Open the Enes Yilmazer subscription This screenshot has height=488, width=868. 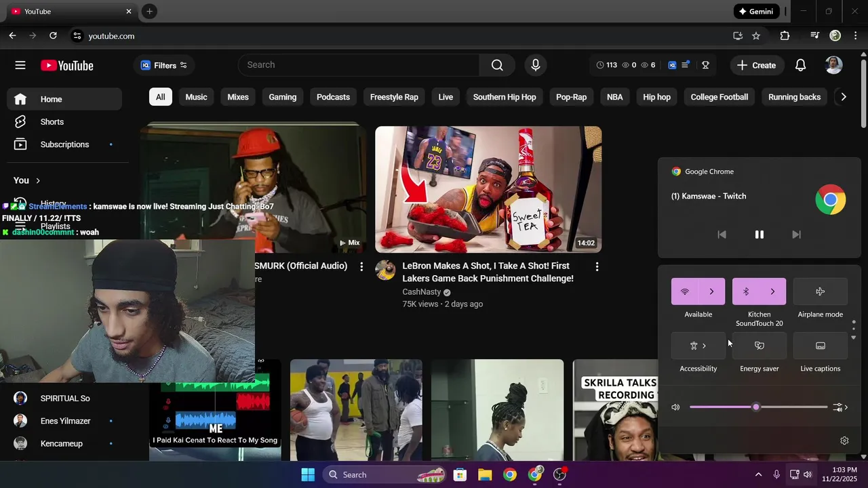click(65, 421)
